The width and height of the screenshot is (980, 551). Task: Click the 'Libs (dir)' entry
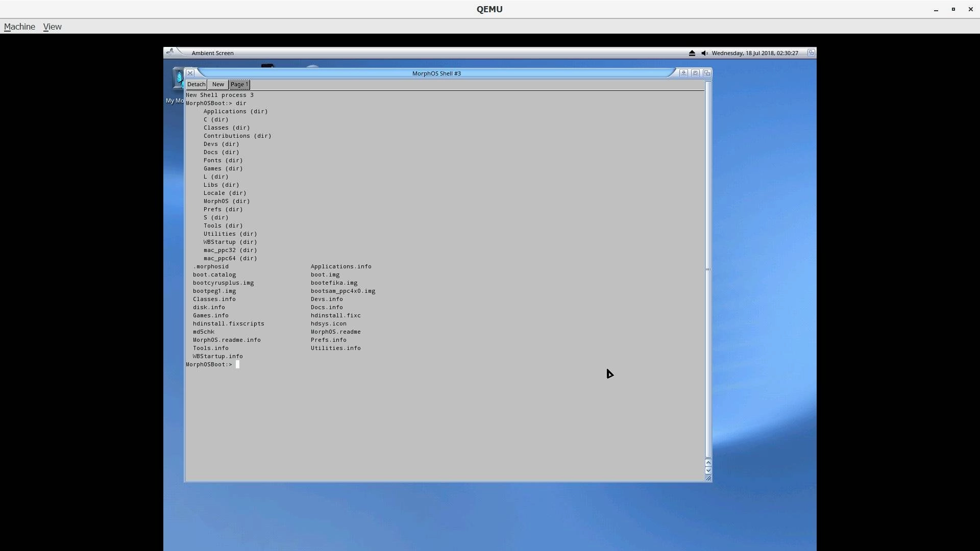pyautogui.click(x=221, y=185)
